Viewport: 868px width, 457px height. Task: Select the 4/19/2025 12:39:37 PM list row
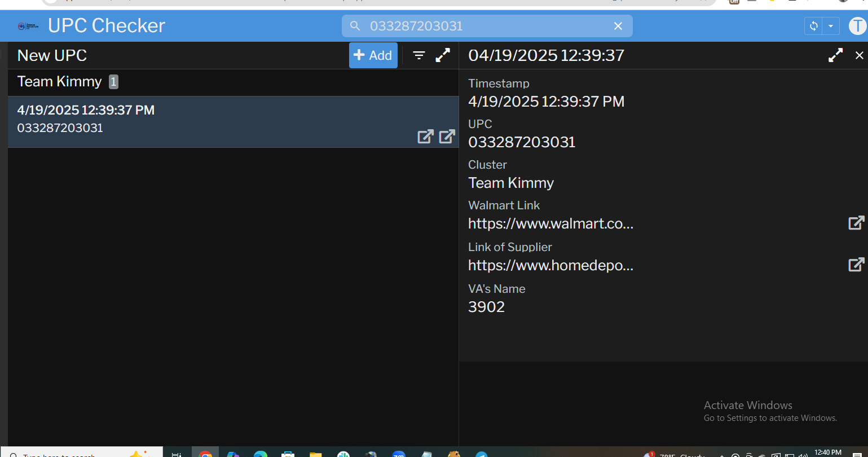coord(197,118)
